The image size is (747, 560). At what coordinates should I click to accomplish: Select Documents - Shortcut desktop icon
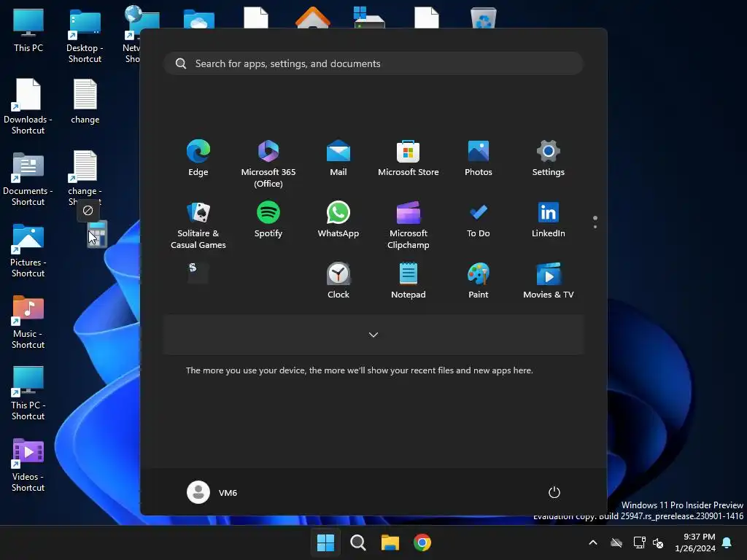click(x=28, y=179)
